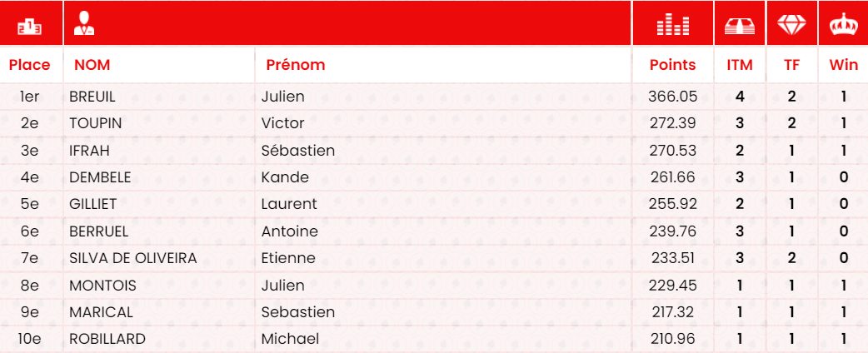The image size is (868, 353).
Task: Select SILVA DE OLIVEIRA entry
Action: pos(133,258)
